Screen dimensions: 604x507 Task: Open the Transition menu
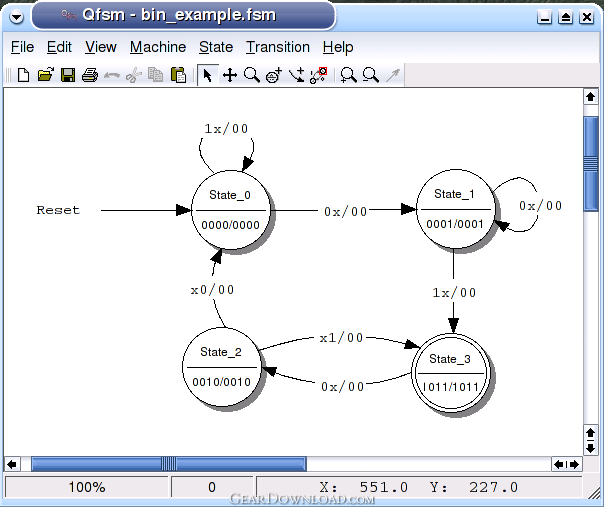coord(278,47)
